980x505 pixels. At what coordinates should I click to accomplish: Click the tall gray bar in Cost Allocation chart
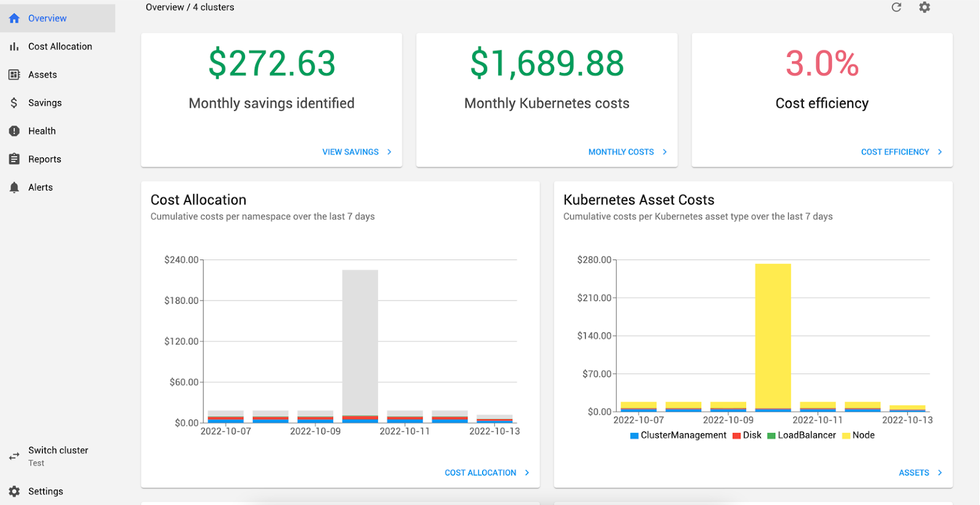[x=360, y=343]
